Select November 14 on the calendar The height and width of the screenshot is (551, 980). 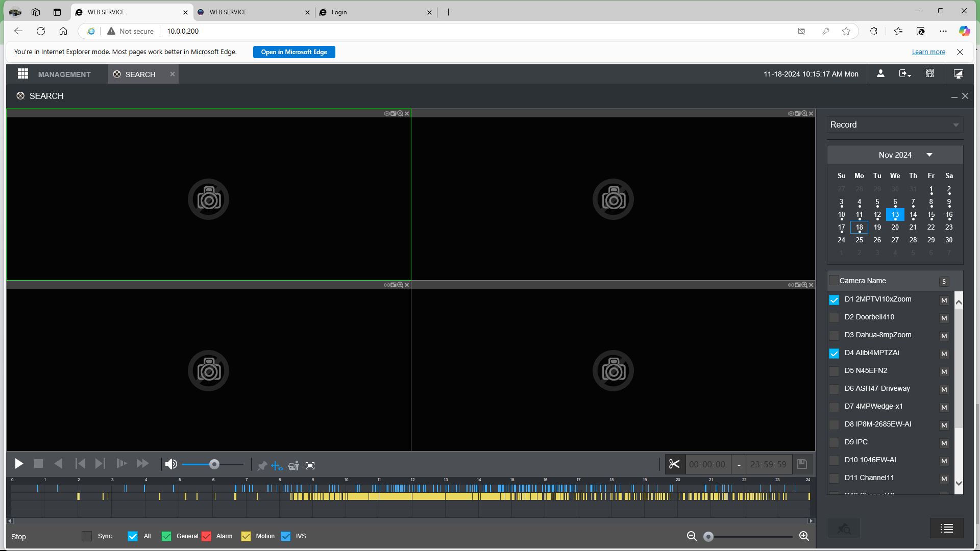click(x=913, y=215)
